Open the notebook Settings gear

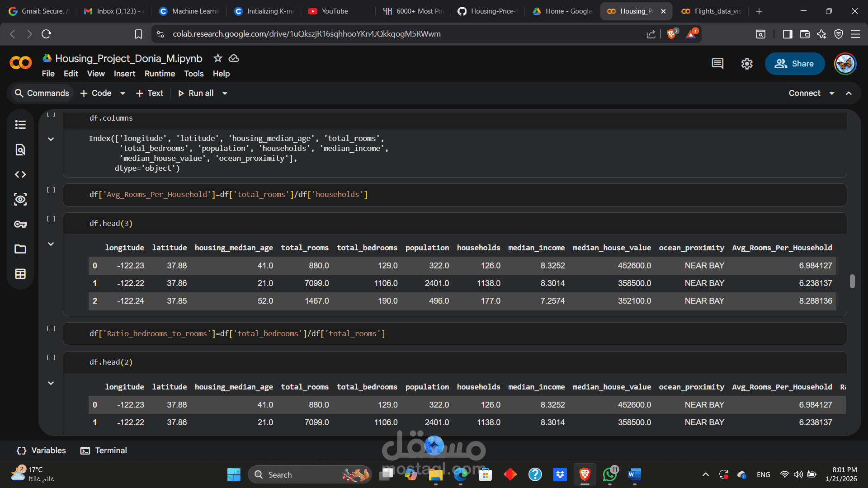(747, 64)
